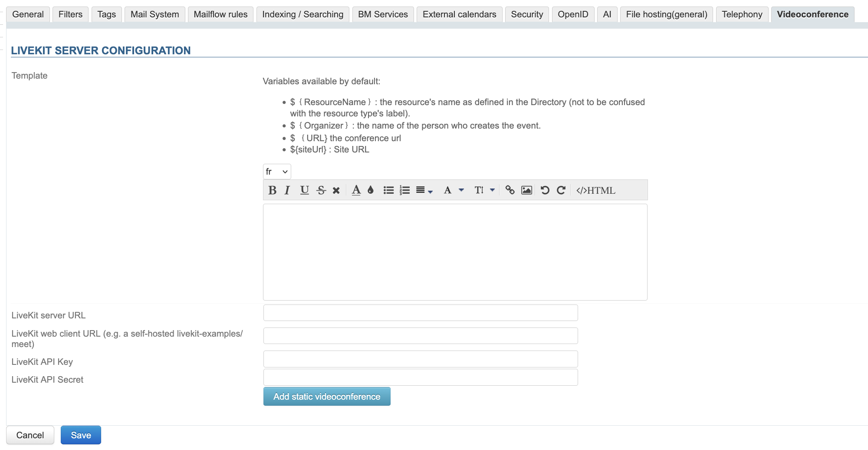
Task: Insert a hyperlink with the link icon
Action: [510, 190]
